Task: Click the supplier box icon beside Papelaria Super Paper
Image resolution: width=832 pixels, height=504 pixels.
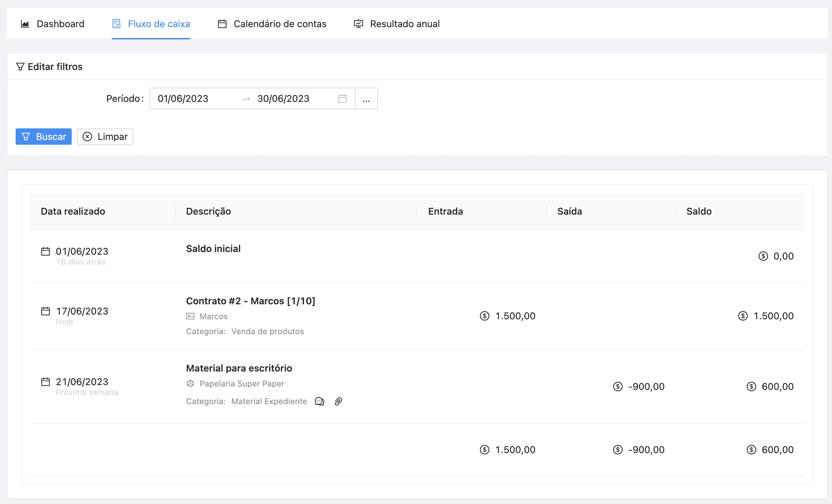Action: (190, 383)
